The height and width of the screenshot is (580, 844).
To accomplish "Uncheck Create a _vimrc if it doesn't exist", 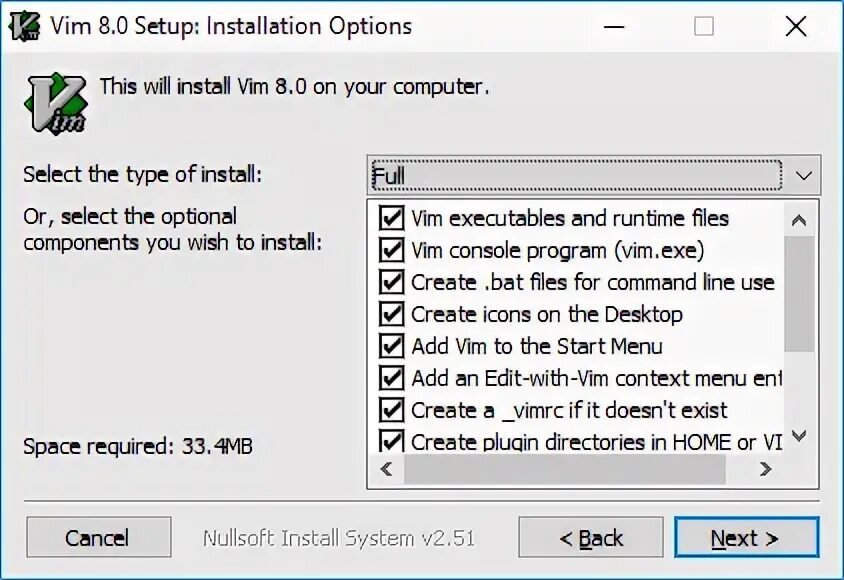I will (x=392, y=410).
